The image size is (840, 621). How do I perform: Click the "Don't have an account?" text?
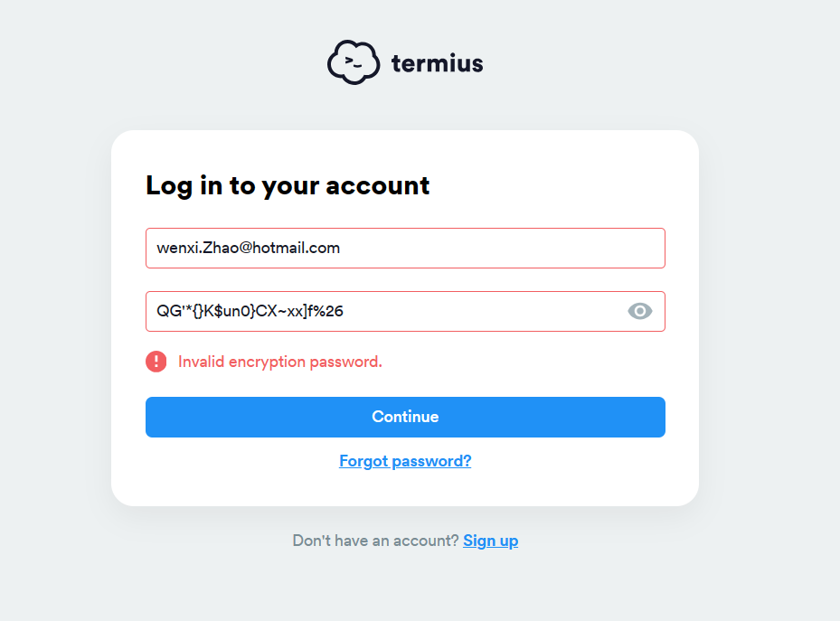375,541
